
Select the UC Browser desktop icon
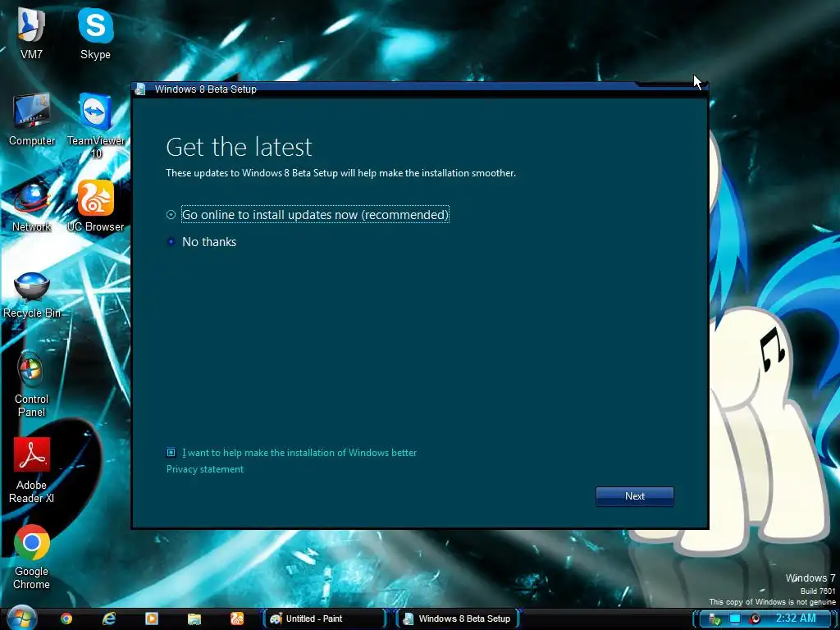tap(95, 206)
